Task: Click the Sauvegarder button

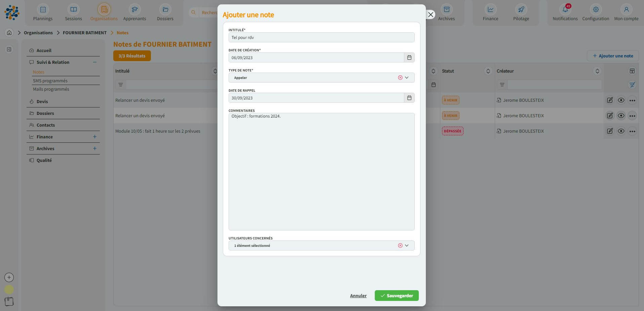Action: tap(396, 296)
